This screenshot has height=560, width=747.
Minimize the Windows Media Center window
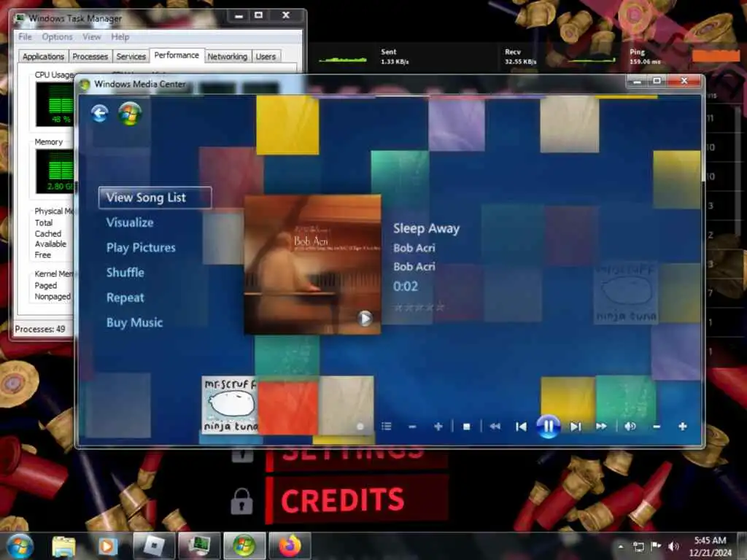tap(637, 82)
